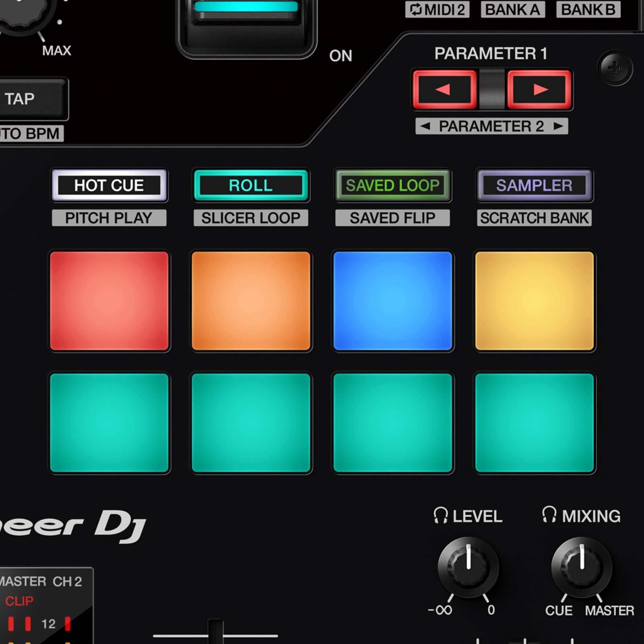Click the BANK B label
This screenshot has height=644, width=644.
(x=588, y=9)
